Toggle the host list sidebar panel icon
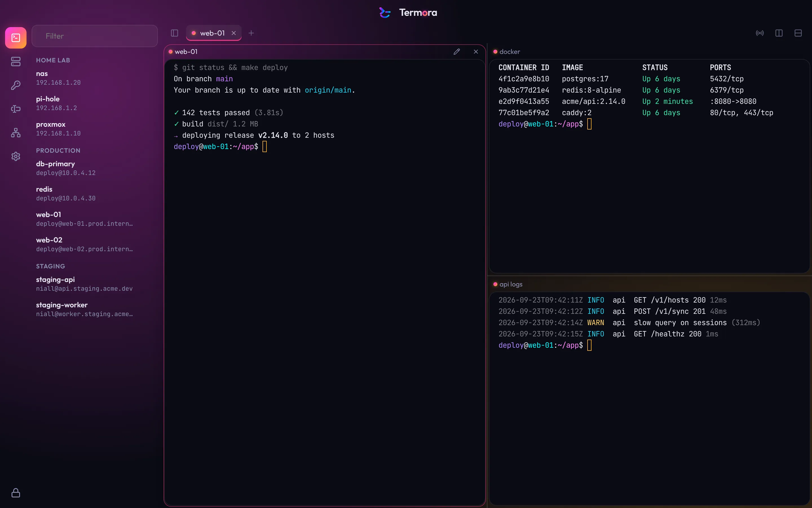The width and height of the screenshot is (812, 508). [x=175, y=33]
